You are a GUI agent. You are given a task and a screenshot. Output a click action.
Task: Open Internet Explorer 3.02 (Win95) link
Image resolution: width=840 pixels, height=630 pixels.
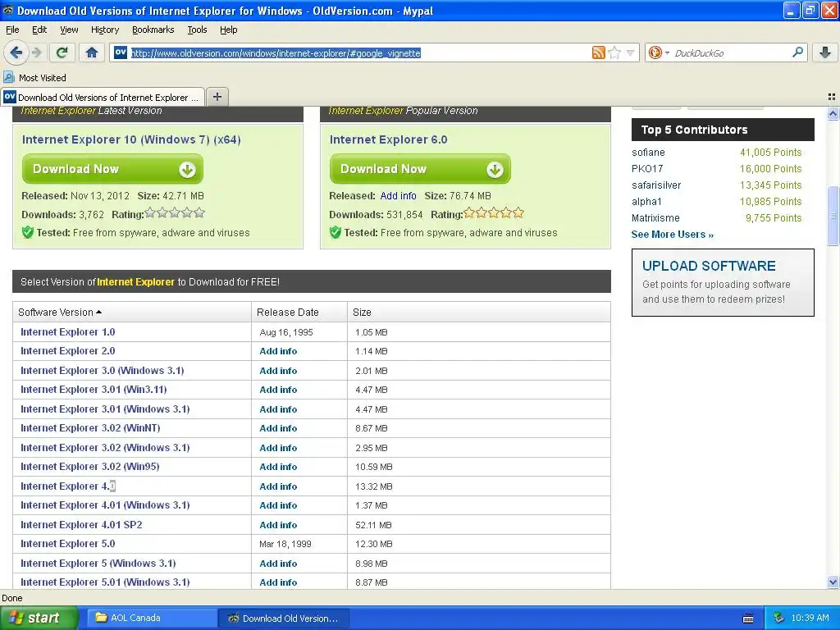(89, 467)
